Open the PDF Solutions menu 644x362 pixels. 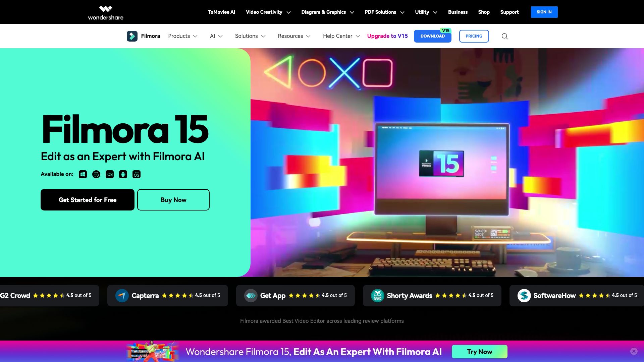[x=381, y=12]
